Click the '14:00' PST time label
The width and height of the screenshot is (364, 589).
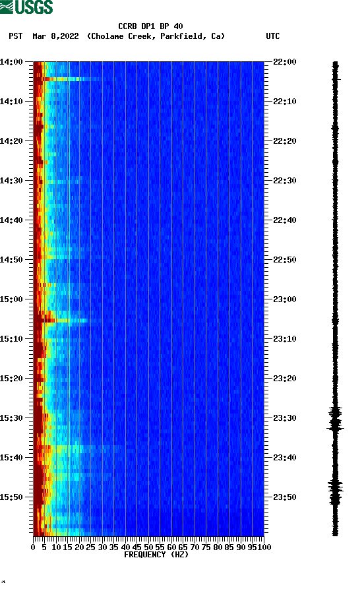(11, 61)
